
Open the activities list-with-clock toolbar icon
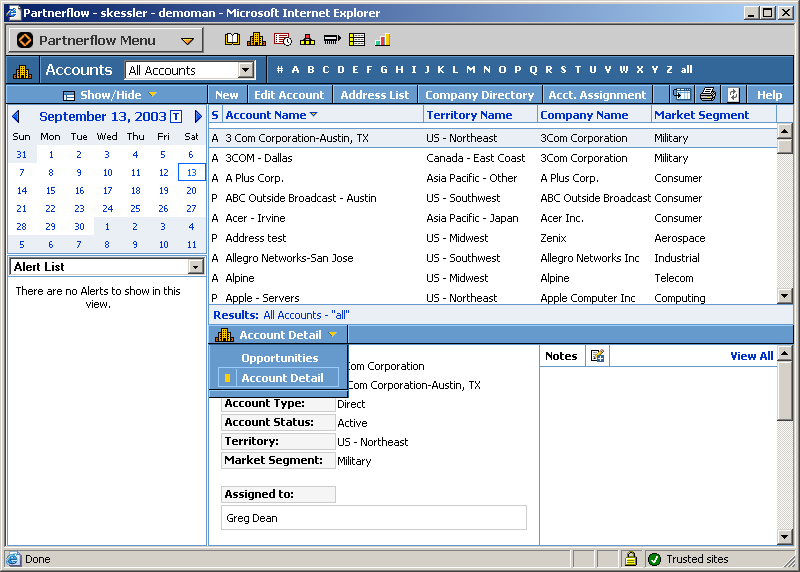283,39
